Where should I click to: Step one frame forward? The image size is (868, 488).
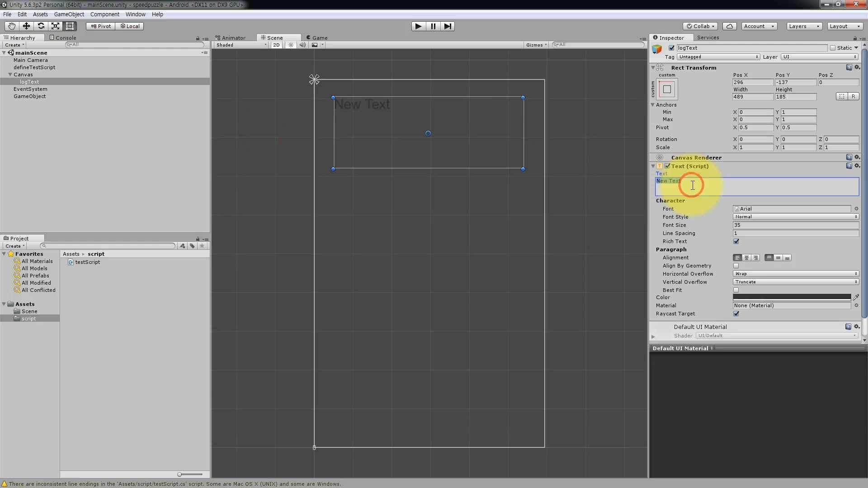[448, 26]
